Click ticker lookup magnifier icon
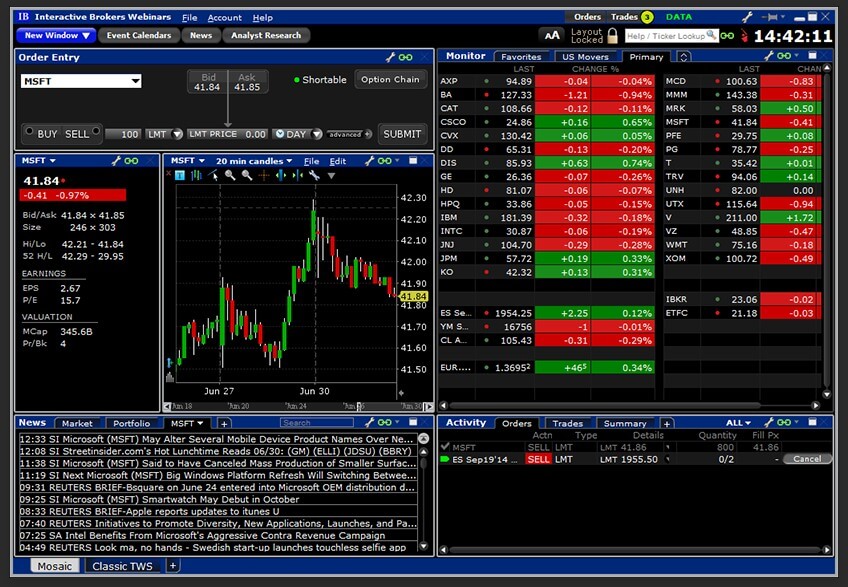This screenshot has height=587, width=848. tap(712, 36)
